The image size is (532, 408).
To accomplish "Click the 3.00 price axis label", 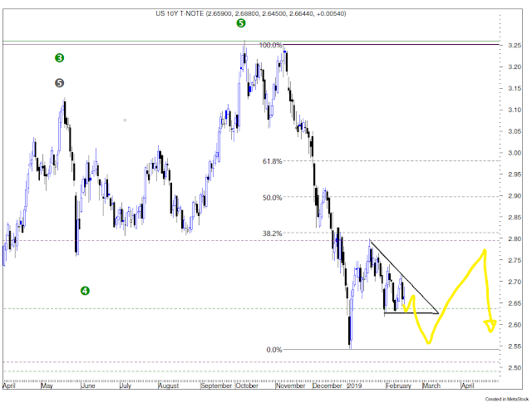I will [x=515, y=153].
